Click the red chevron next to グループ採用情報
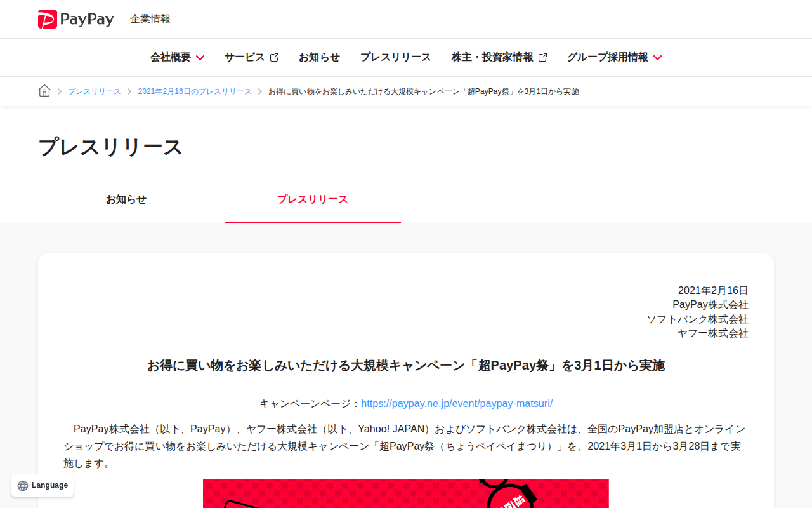812x508 pixels. tap(657, 58)
